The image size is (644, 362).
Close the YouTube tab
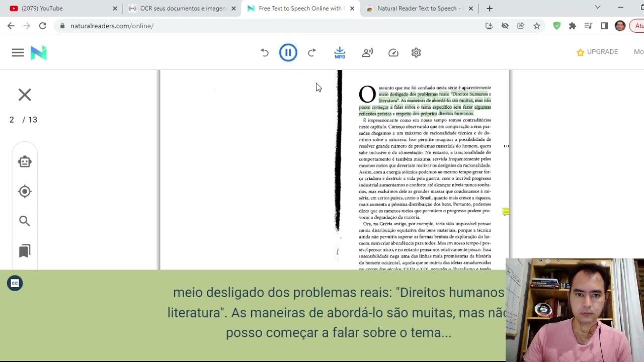click(115, 9)
